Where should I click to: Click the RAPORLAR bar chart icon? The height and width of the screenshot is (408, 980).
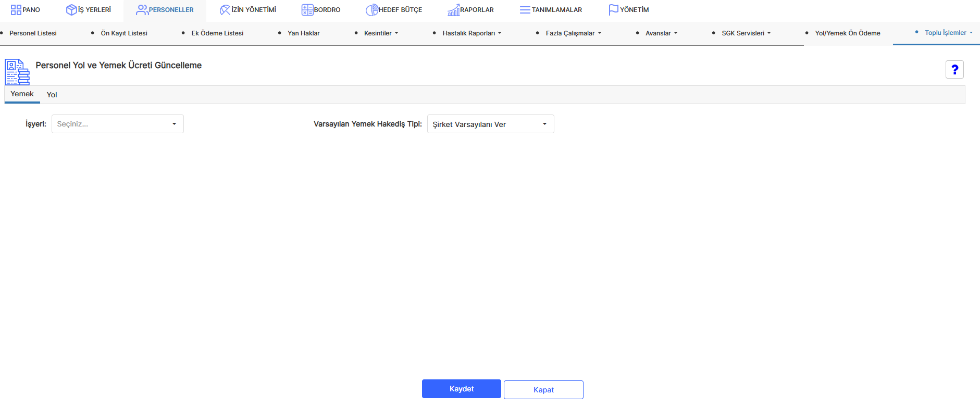tap(453, 10)
